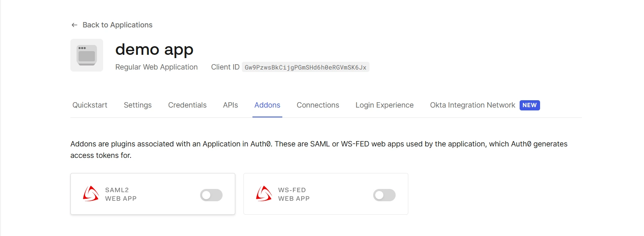The image size is (644, 236).
Task: Enable the SAML2 Web App toggle
Action: [211, 195]
